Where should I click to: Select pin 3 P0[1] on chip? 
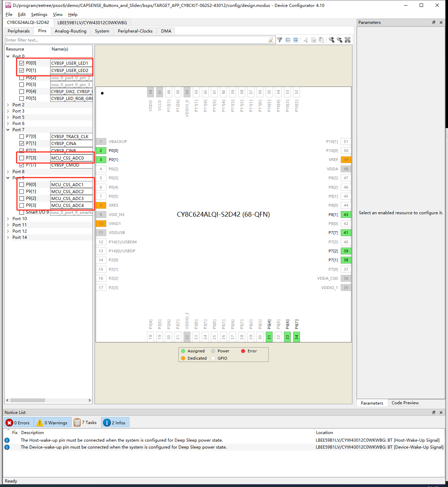pyautogui.click(x=101, y=160)
